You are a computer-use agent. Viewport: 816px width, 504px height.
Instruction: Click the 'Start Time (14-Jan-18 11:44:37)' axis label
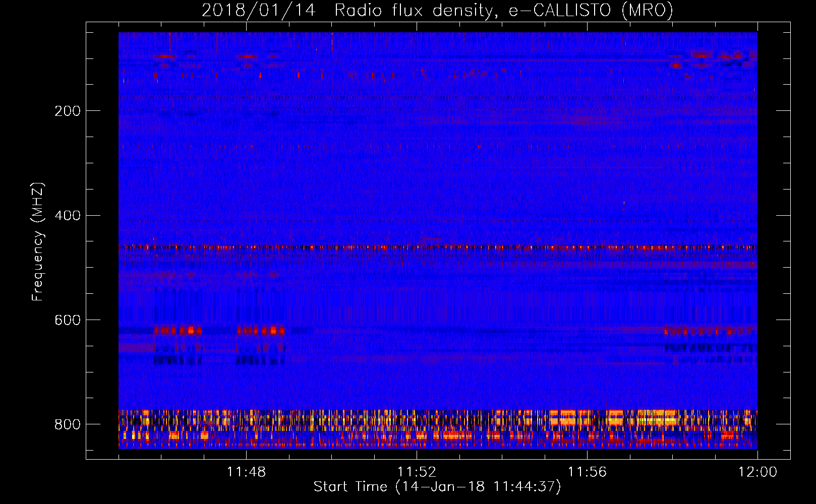[x=437, y=487]
